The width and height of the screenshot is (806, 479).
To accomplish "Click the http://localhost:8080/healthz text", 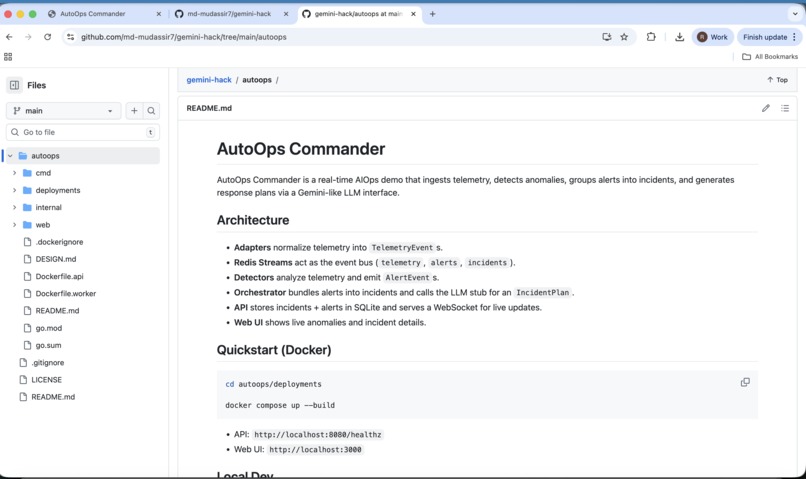I will click(x=318, y=434).
